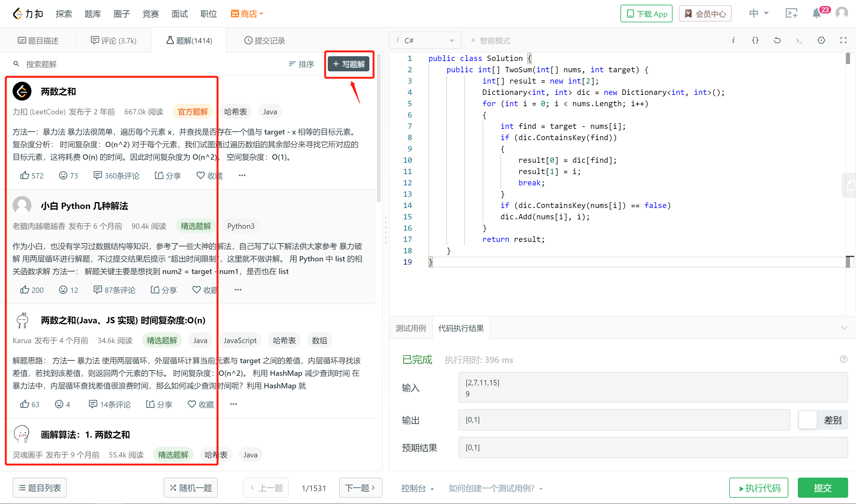Image resolution: width=856 pixels, height=504 pixels.
Task: Click thumbs-up on the 两数之和 solution
Action: click(x=25, y=175)
